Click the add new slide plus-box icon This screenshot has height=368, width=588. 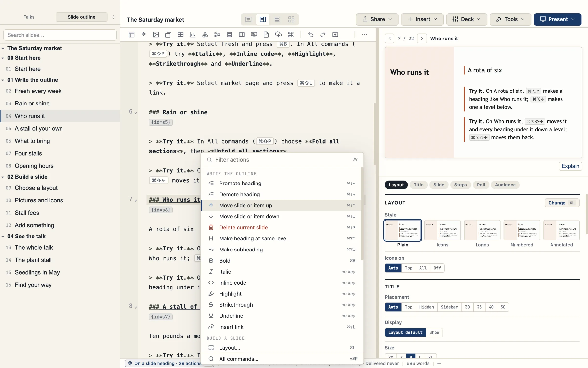335,35
